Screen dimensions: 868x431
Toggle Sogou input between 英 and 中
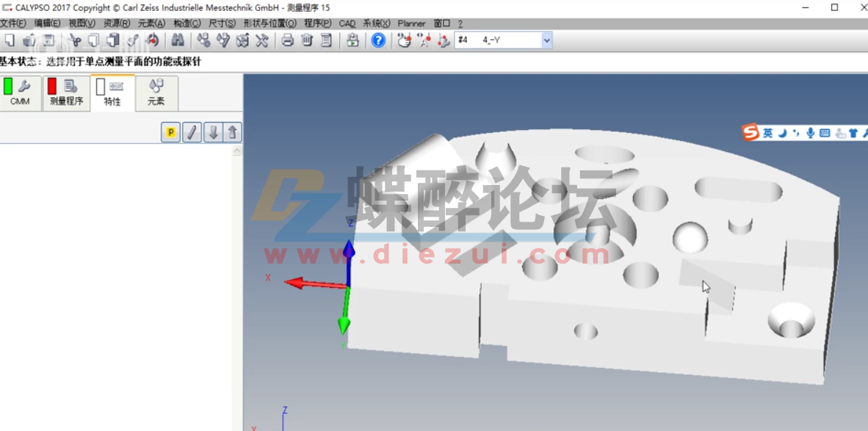pyautogui.click(x=767, y=132)
